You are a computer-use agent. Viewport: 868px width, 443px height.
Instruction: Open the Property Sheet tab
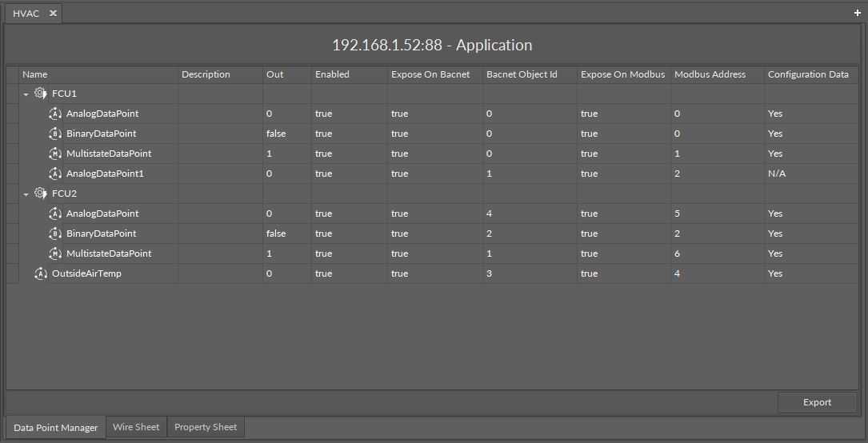pyautogui.click(x=206, y=427)
